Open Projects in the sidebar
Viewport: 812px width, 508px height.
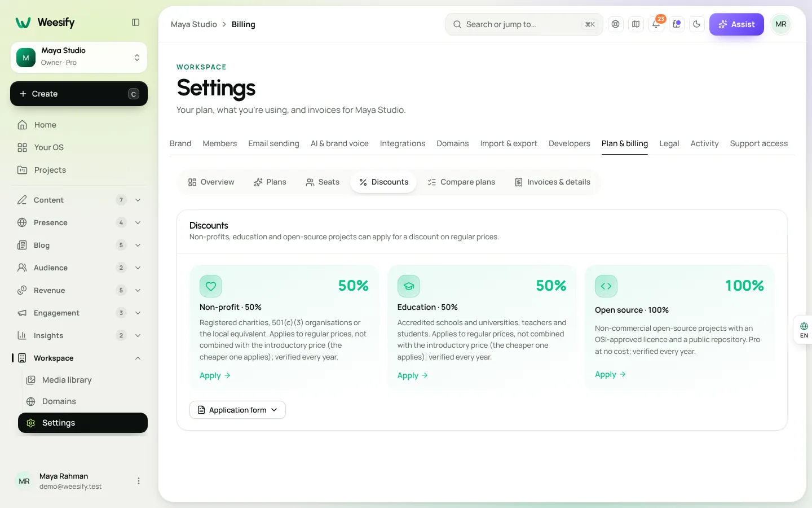pyautogui.click(x=79, y=170)
